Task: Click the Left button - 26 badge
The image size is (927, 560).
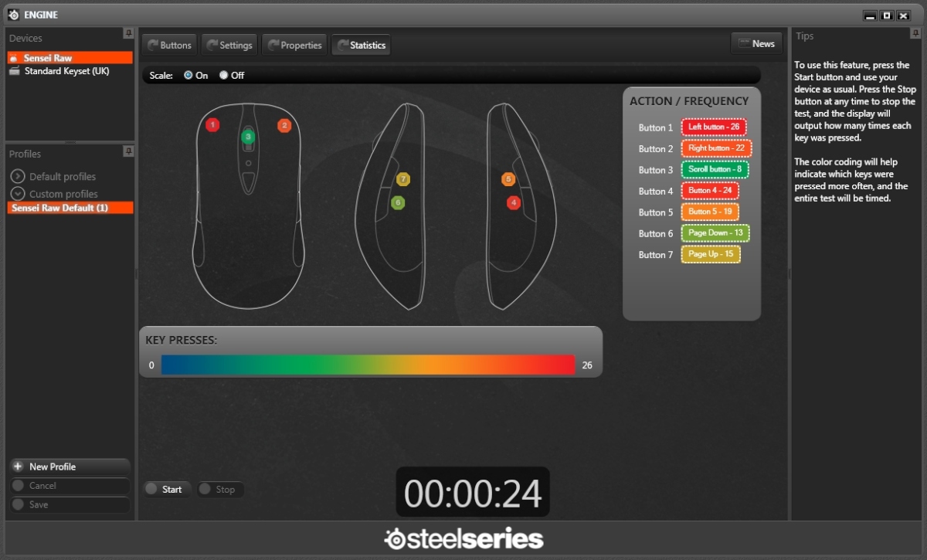Action: [x=714, y=127]
